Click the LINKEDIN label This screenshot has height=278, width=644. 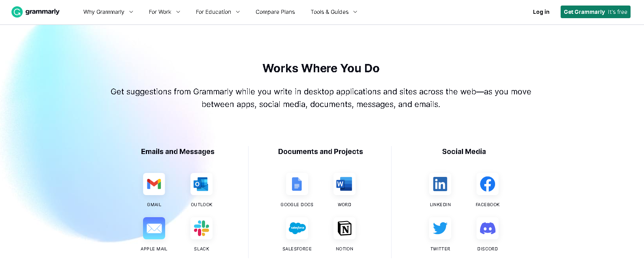pyautogui.click(x=440, y=205)
